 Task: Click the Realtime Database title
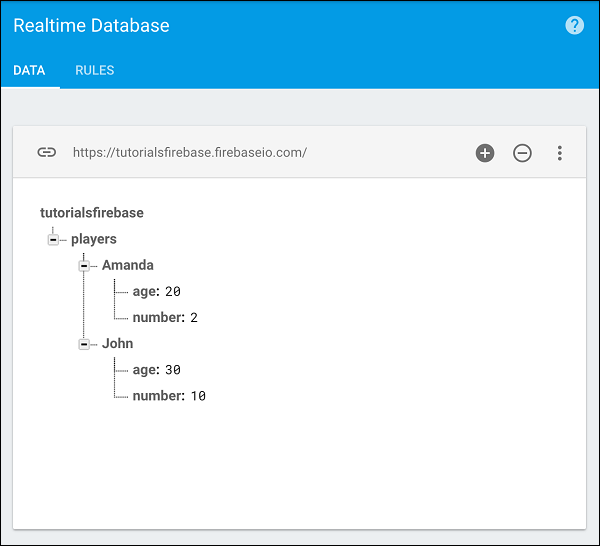pyautogui.click(x=91, y=26)
